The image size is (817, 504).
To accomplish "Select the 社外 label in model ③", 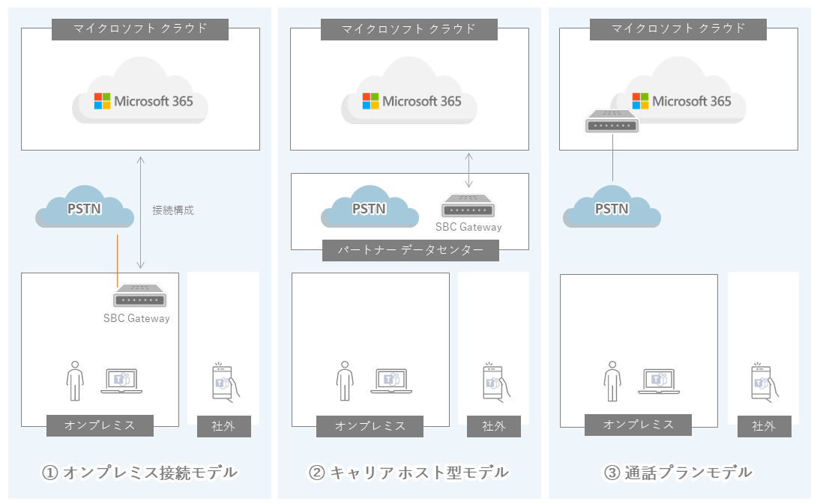I will click(x=765, y=426).
